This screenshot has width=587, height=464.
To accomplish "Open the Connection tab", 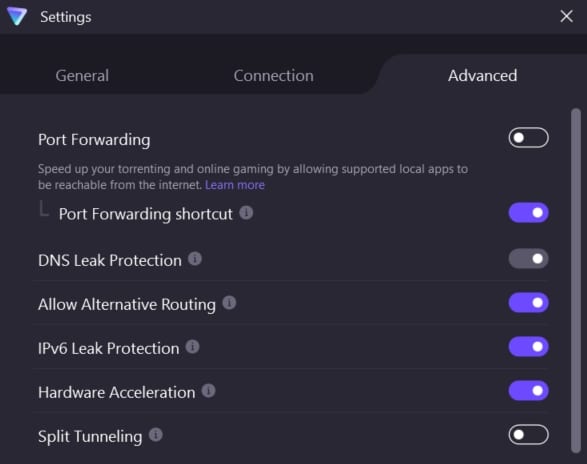I will coord(274,76).
